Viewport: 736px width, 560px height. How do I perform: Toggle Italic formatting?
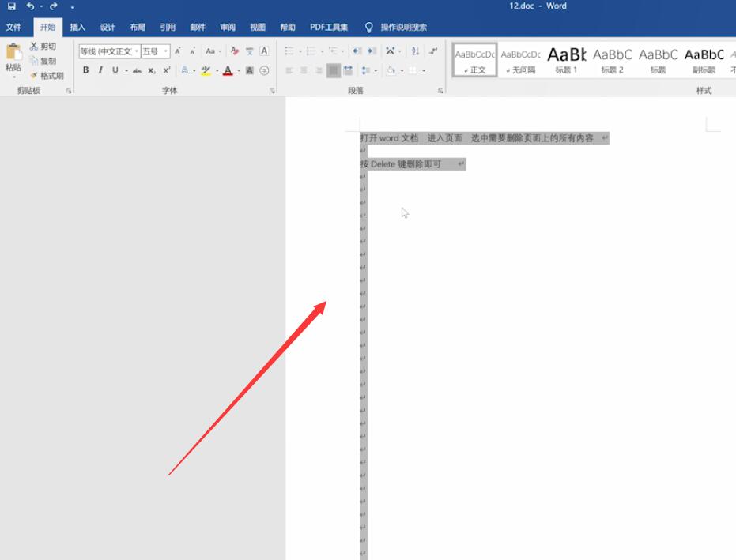coord(100,70)
